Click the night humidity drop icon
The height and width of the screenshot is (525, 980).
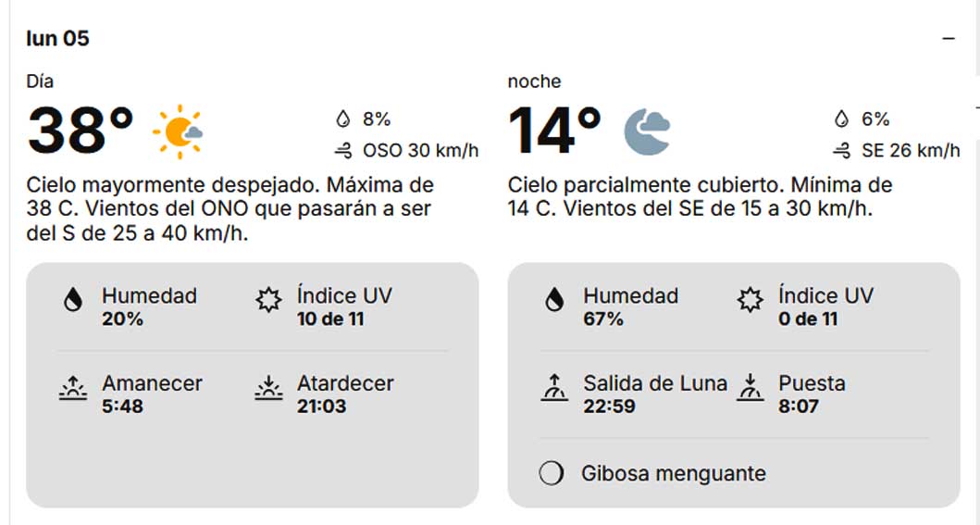(554, 300)
